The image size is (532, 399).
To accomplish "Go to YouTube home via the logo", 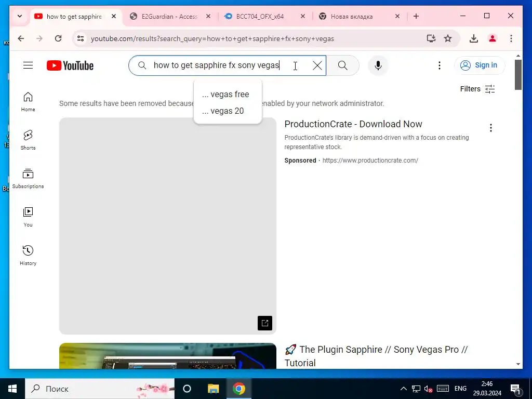I will (70, 65).
